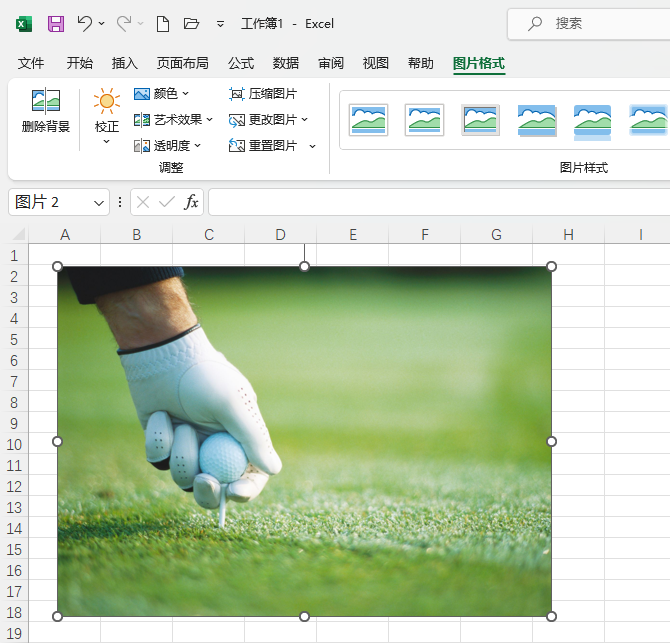Create a new workbook from toolbar
Image resolution: width=670 pixels, height=643 pixels.
[x=163, y=23]
